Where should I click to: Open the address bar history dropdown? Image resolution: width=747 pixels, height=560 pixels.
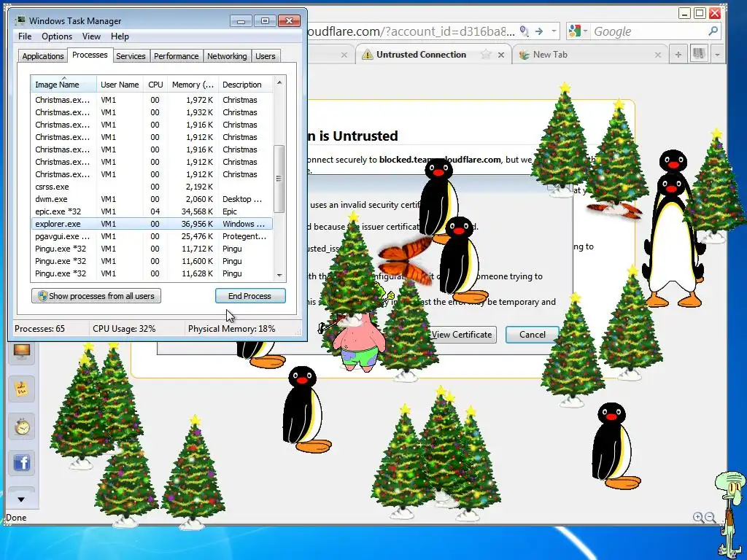tap(554, 31)
